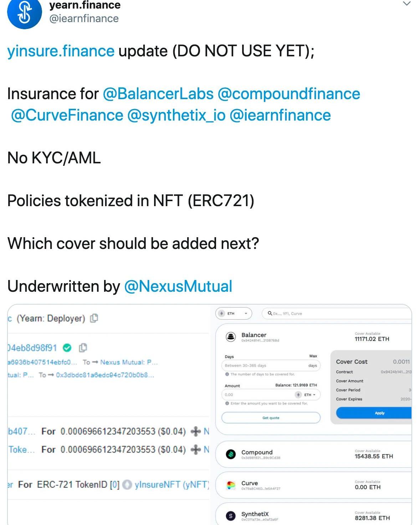Open the tweet options chevron
The height and width of the screenshot is (525, 420).
coord(406,4)
